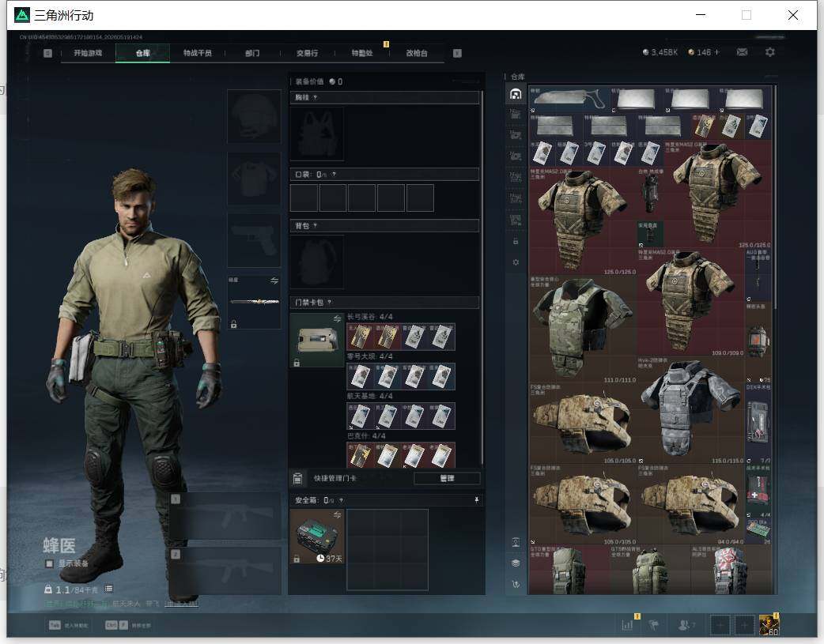
Task: Select the knife melee weapon slot
Action: pyautogui.click(x=254, y=302)
